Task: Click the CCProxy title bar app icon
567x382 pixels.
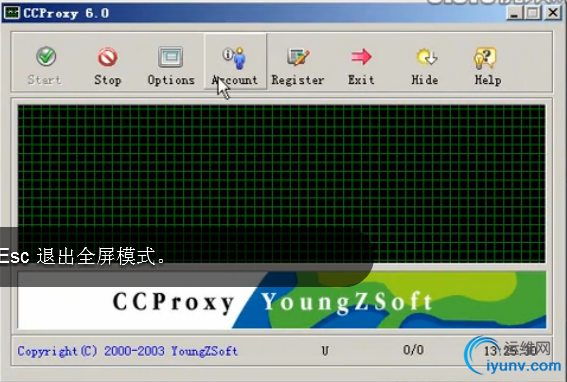Action: point(11,13)
